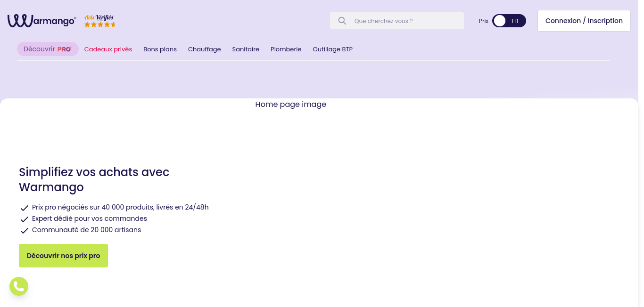Image resolution: width=644 pixels, height=307 pixels.
Task: Open the Sanitaire category
Action: click(246, 49)
